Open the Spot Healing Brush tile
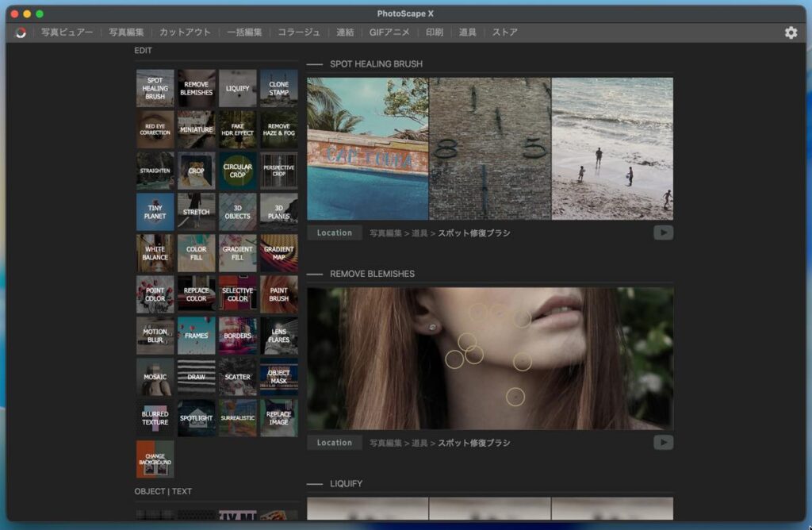This screenshot has width=812, height=530. pyautogui.click(x=155, y=88)
